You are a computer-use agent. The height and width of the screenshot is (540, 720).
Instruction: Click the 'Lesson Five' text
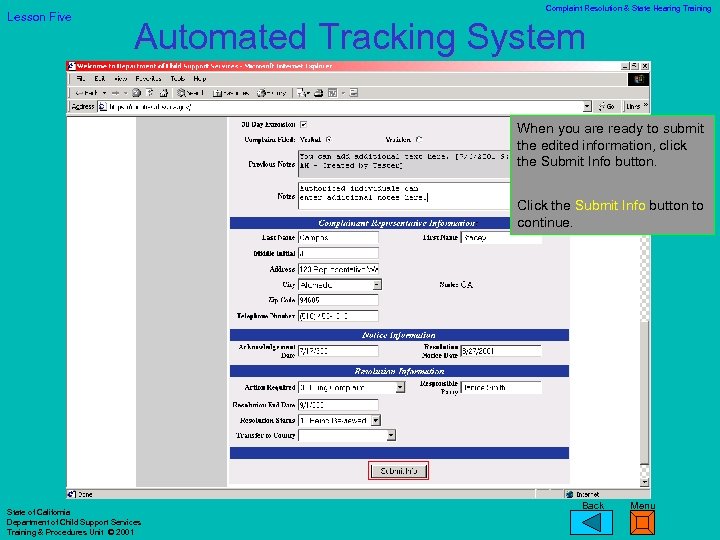pos(39,17)
